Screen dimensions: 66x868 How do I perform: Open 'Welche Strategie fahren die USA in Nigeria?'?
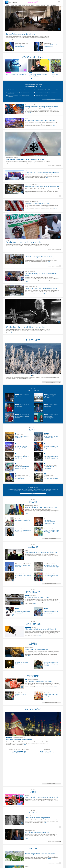(24, 242)
